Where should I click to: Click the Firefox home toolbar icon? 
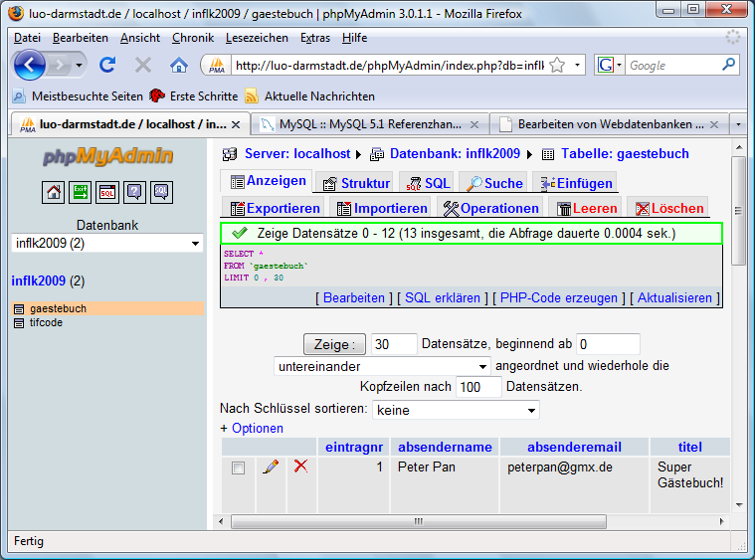pos(179,65)
